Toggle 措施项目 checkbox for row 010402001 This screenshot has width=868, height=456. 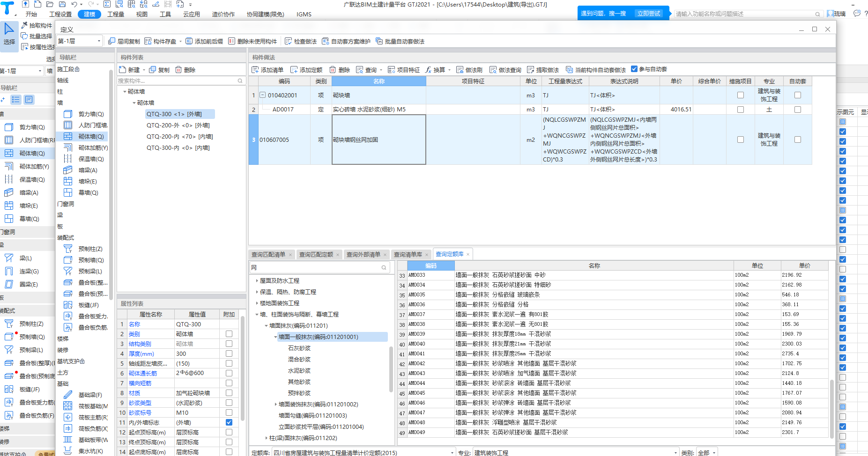[741, 95]
